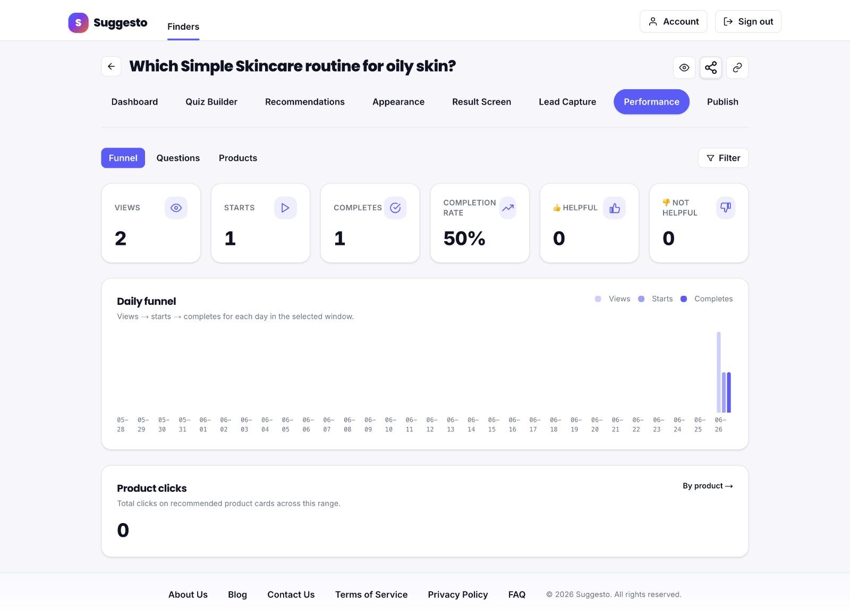Viewport: 850px width, 616px height.
Task: Click the 06-26 date label on chart
Action: tap(719, 425)
